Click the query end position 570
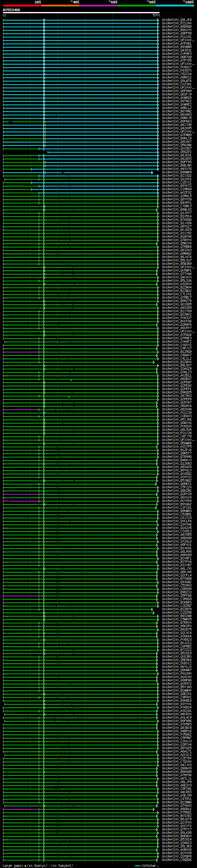This screenshot has height=868, width=197. click(155, 15)
